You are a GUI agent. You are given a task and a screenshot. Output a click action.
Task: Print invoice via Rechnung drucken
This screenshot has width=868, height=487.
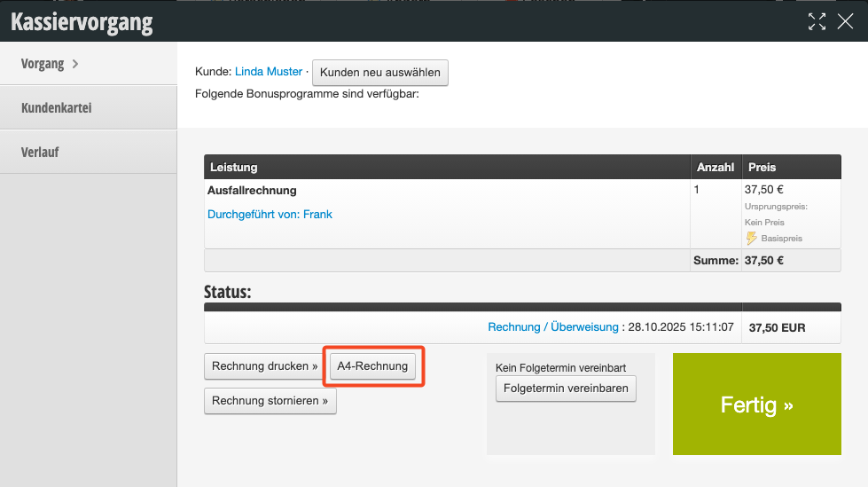[263, 365]
